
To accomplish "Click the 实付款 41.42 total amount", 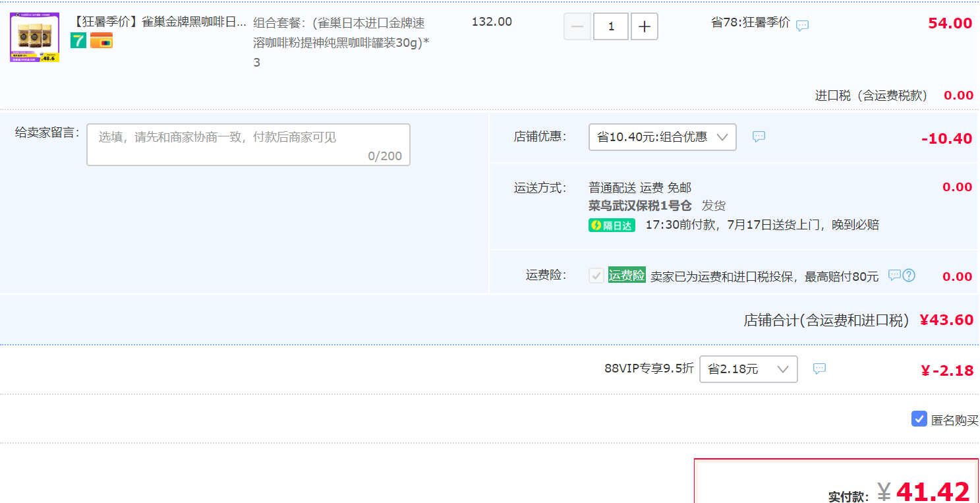I will point(933,492).
